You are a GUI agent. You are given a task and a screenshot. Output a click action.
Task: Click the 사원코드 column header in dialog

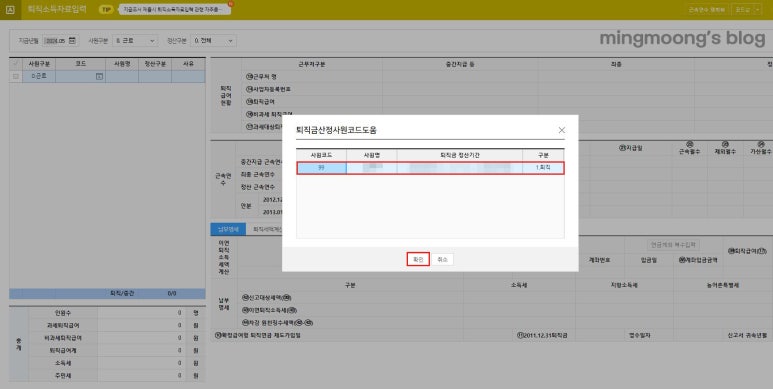click(x=321, y=155)
